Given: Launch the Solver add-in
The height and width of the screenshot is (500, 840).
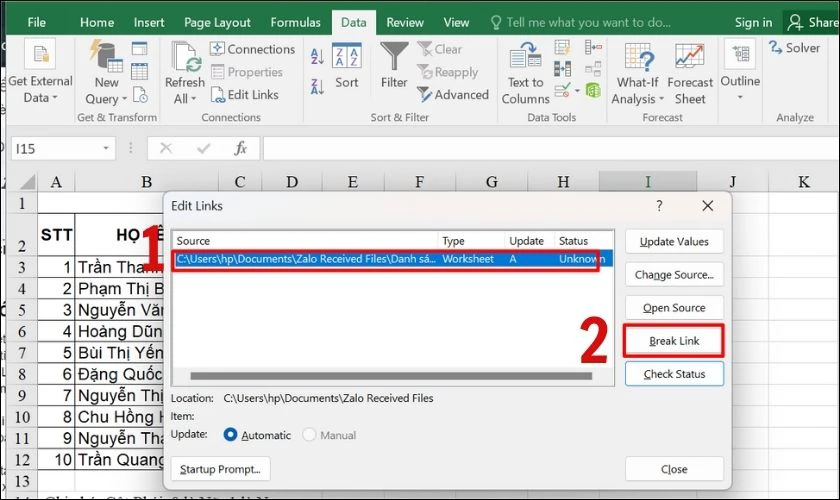Looking at the screenshot, I should [794, 48].
